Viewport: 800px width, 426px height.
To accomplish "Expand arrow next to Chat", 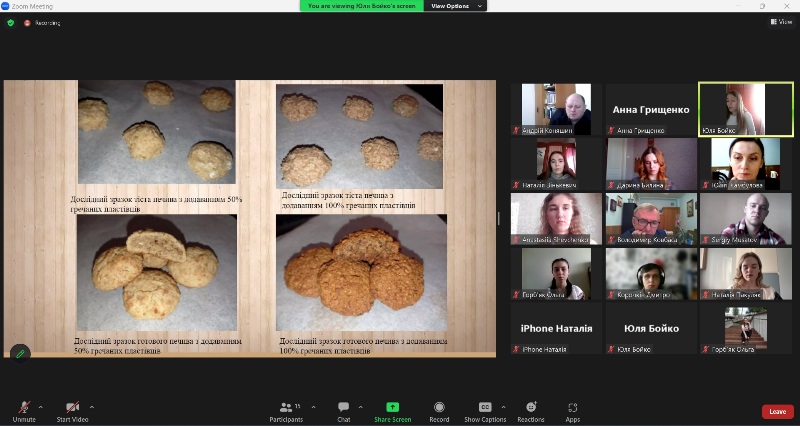I will coord(361,407).
